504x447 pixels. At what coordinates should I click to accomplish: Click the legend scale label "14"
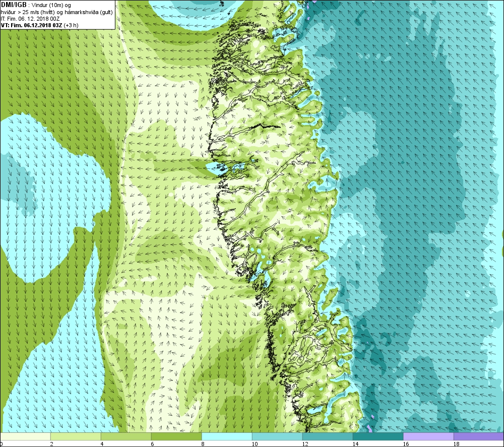point(355,444)
